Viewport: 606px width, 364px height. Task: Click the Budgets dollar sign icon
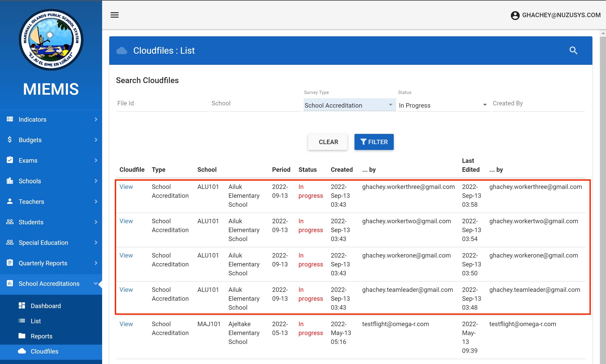tap(10, 140)
